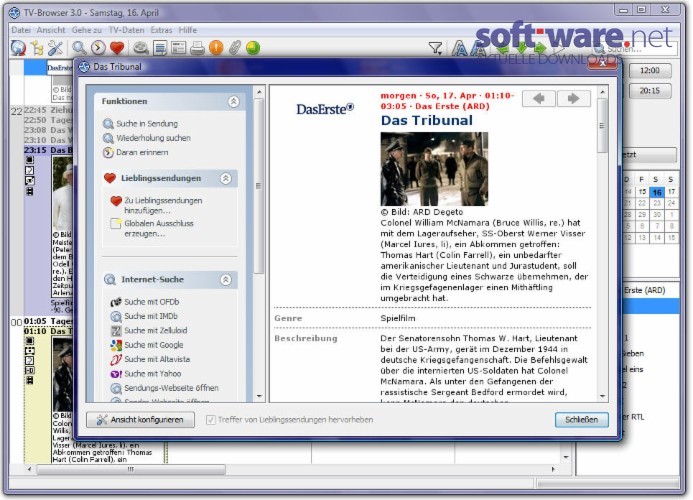Collapse the Internet-Suche section chevron

pos(226,280)
